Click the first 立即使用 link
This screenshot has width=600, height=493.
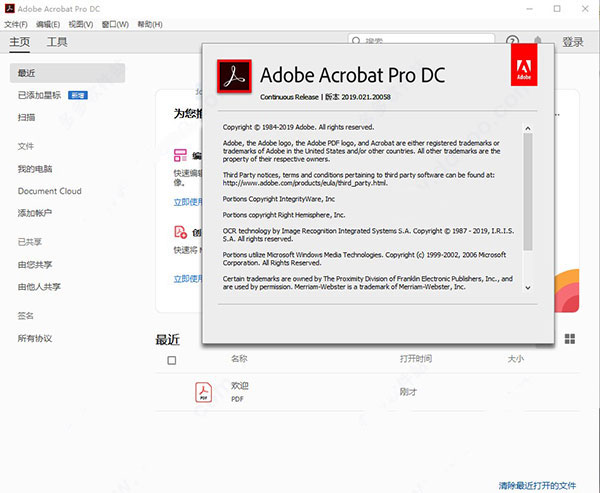pos(188,202)
